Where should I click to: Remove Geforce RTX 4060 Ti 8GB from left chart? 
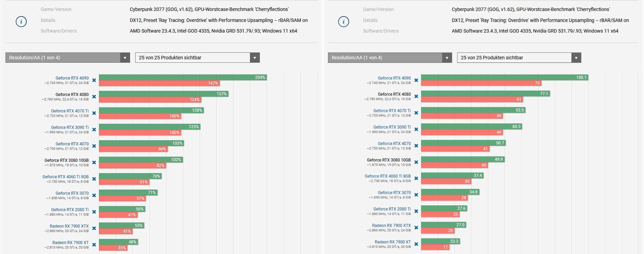point(94,179)
